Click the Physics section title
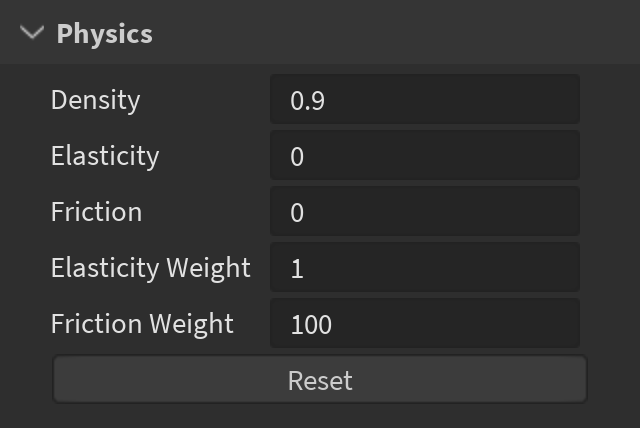 [x=104, y=33]
